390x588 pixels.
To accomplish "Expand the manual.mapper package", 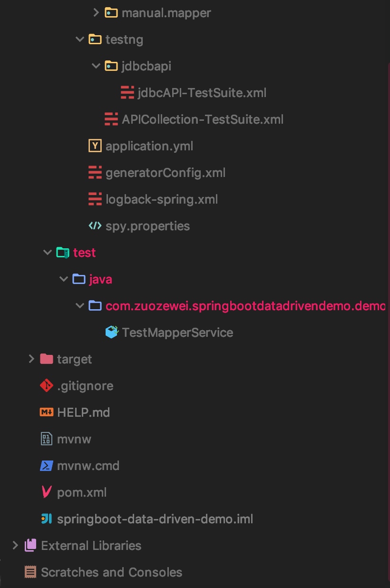I will point(96,12).
